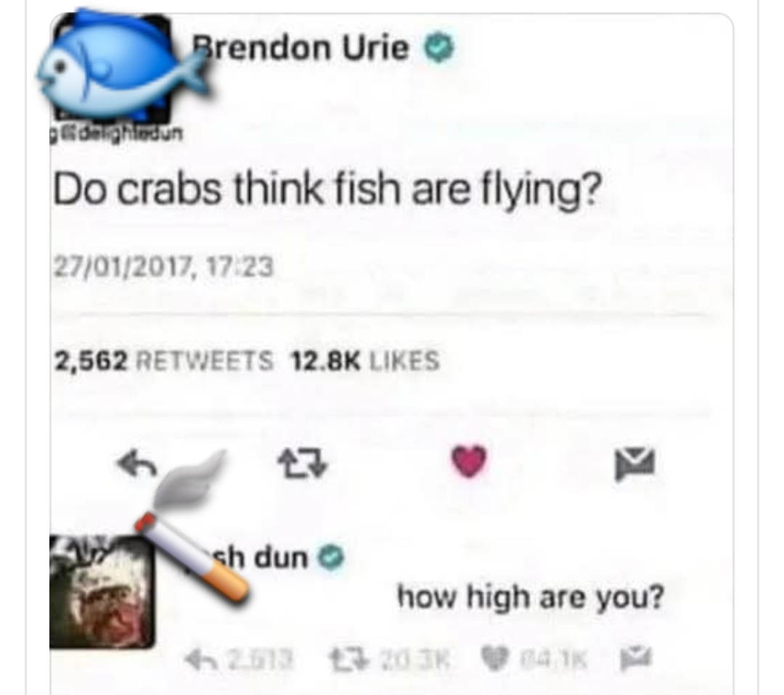The height and width of the screenshot is (695, 784).
Task: Like the tweet with the heart icon
Action: pos(468,461)
